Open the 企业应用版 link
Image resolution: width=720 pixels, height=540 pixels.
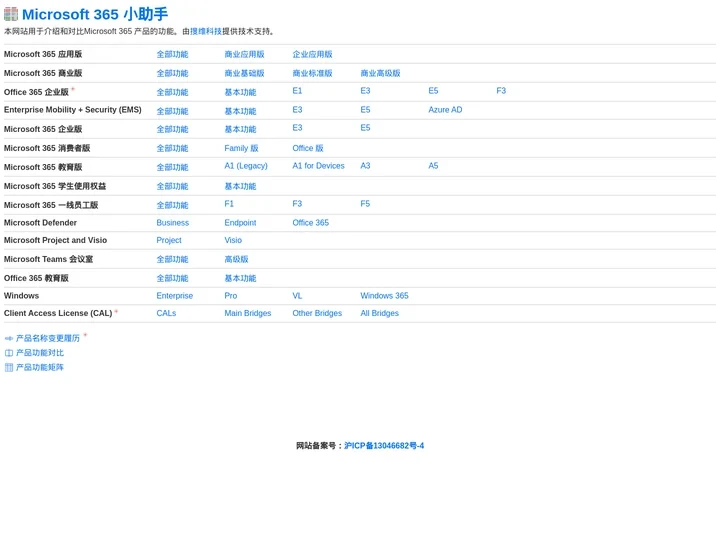pos(312,54)
